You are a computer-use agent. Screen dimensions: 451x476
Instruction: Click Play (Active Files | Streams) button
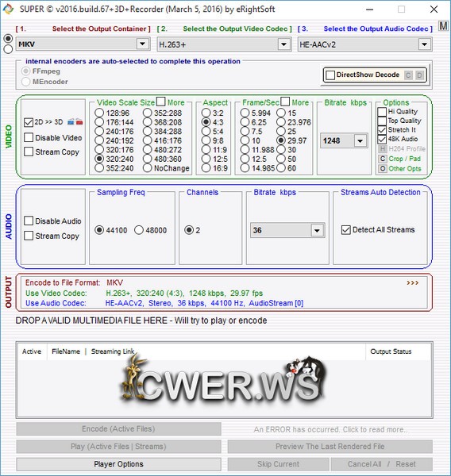(118, 447)
